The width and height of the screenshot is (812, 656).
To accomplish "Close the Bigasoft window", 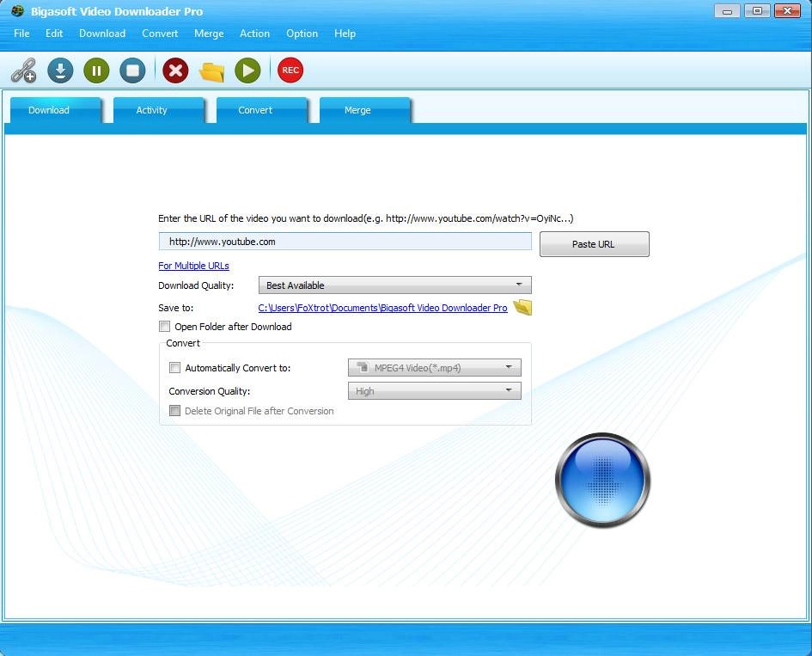I will click(788, 11).
